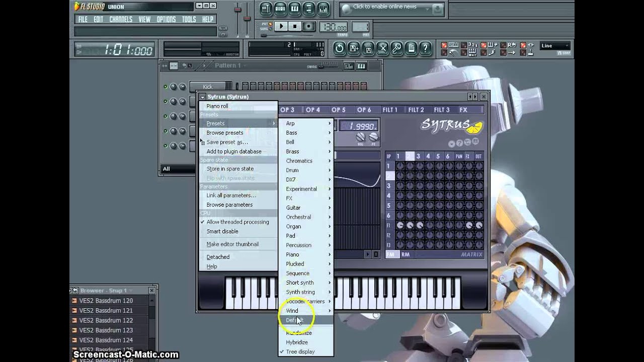Click the keyboard editor icon in step sequencer
The image size is (644, 362).
[x=361, y=66]
